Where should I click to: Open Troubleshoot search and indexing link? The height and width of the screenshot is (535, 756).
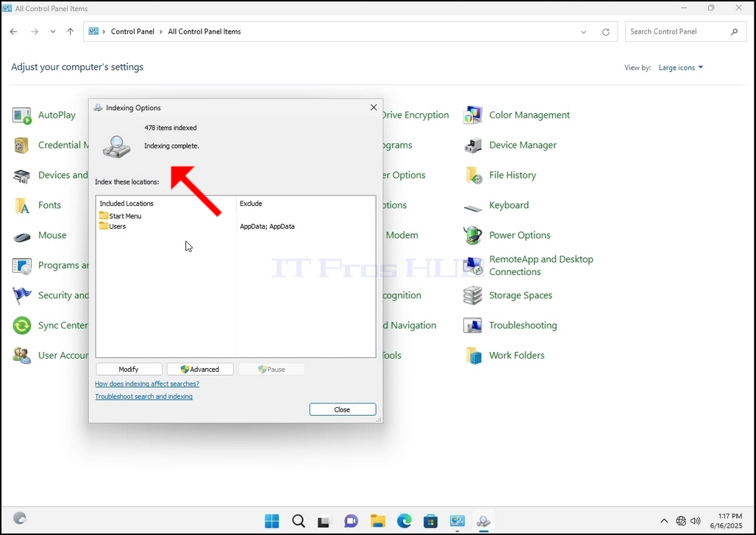pos(143,397)
